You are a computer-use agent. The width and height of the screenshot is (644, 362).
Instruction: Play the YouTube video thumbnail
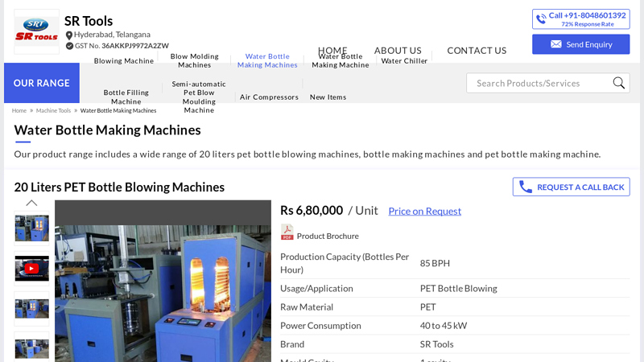tap(31, 269)
